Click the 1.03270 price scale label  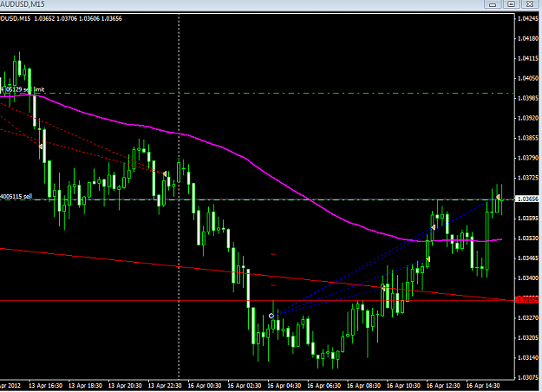coord(528,318)
